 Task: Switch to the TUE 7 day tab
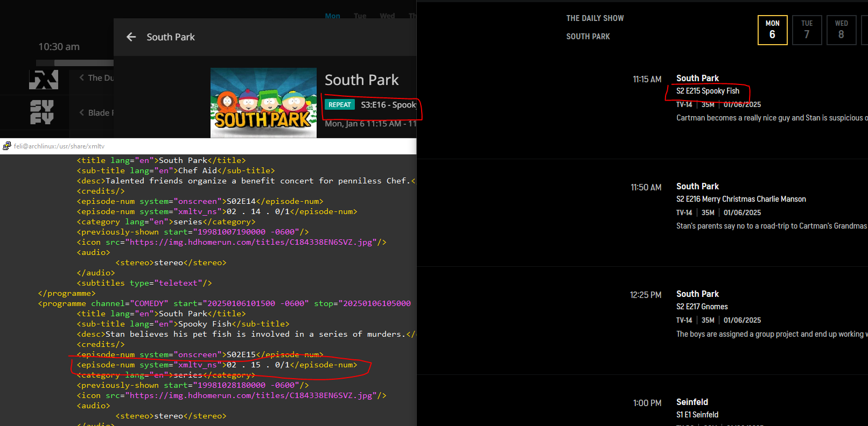[807, 30]
